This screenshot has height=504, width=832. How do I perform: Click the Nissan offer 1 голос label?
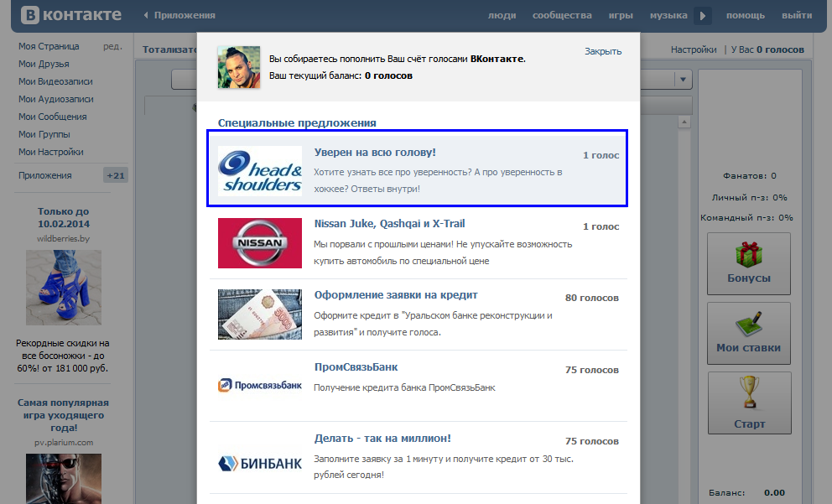[601, 226]
